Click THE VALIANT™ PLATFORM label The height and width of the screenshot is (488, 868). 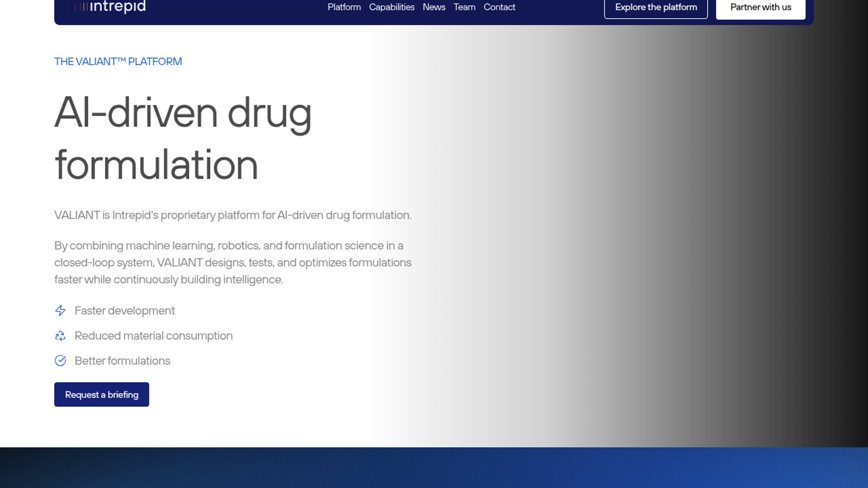coord(118,61)
